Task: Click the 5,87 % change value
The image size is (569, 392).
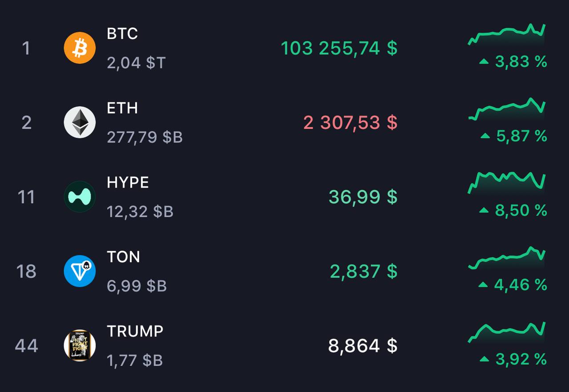Action: click(x=521, y=136)
